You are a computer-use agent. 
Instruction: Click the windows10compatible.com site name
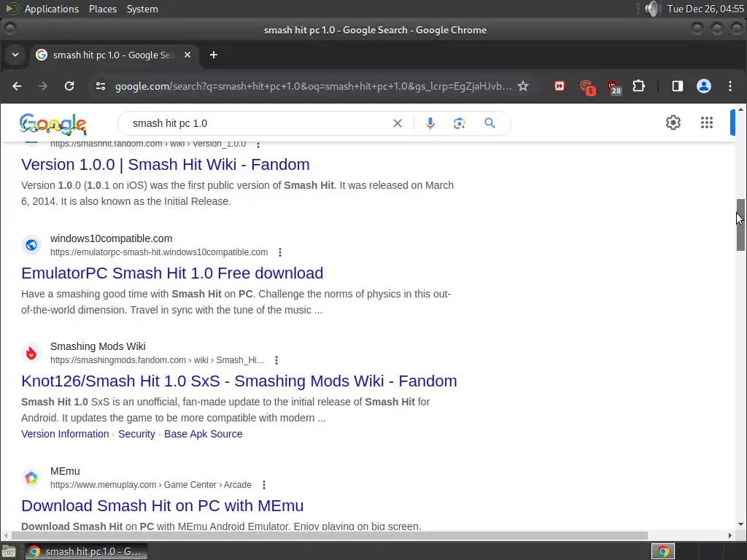(112, 238)
